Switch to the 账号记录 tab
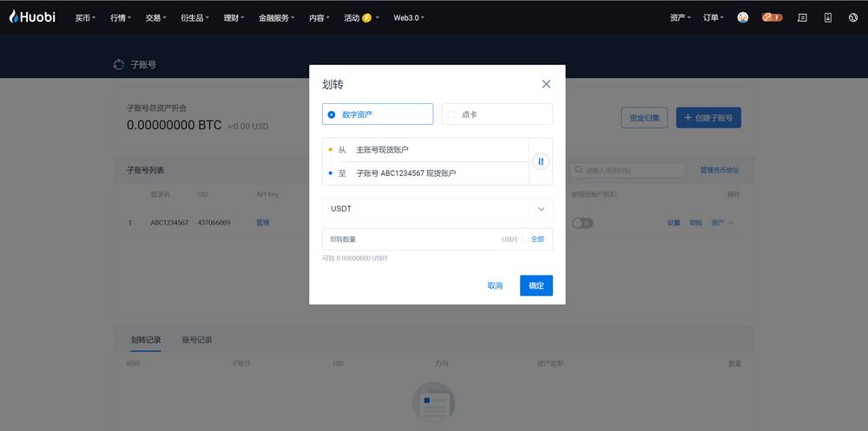Viewport: 868px width, 431px height. [x=197, y=340]
